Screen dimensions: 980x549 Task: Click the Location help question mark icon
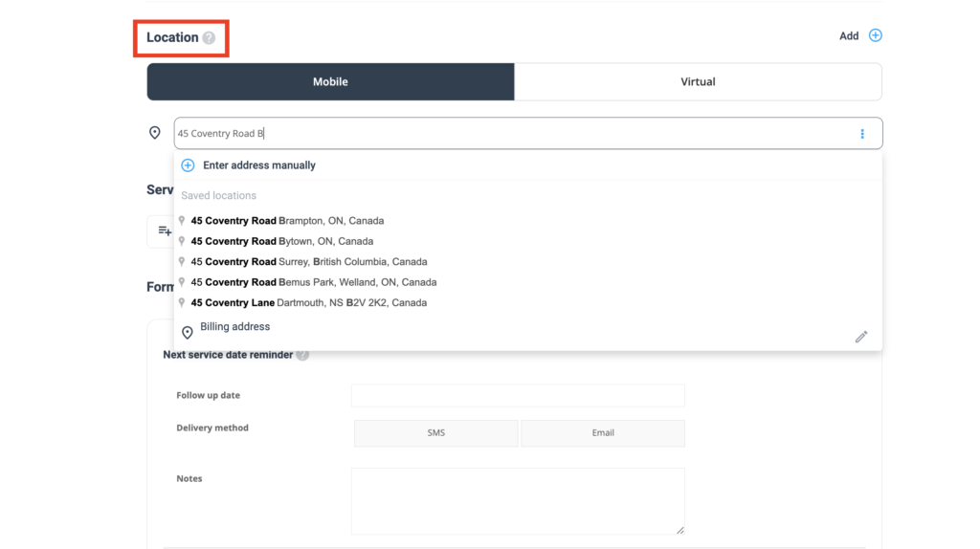[x=209, y=38]
